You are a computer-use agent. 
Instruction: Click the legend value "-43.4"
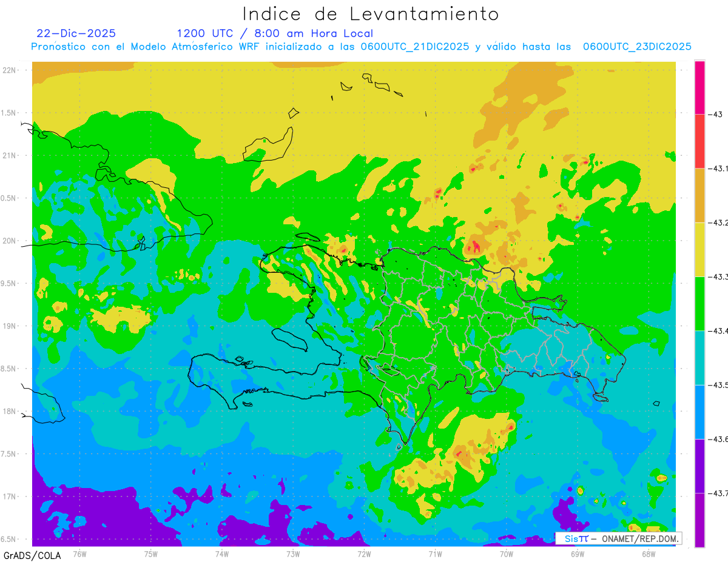click(718, 330)
